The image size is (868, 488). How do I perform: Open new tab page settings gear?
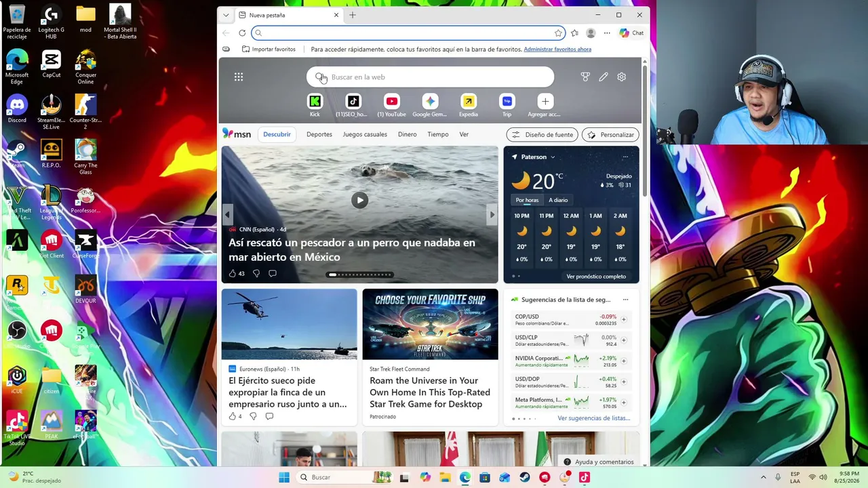(622, 77)
